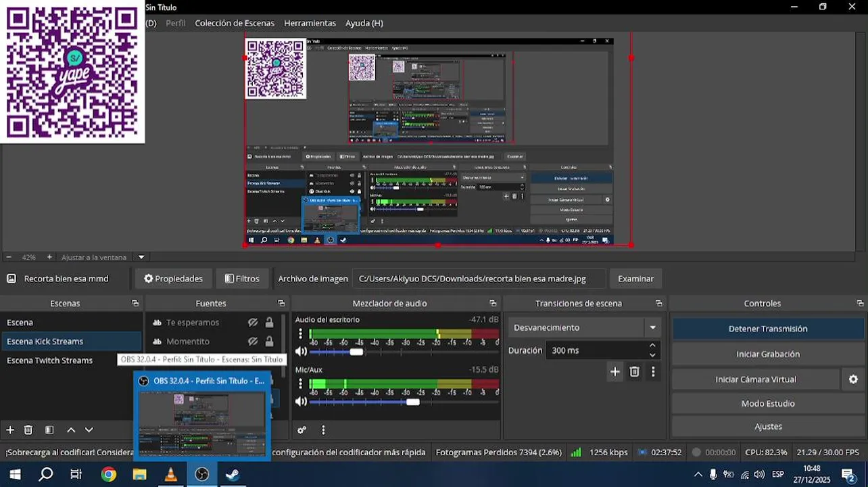The height and width of the screenshot is (487, 868).
Task: Zoom out preview with minus icon
Action: click(x=9, y=257)
